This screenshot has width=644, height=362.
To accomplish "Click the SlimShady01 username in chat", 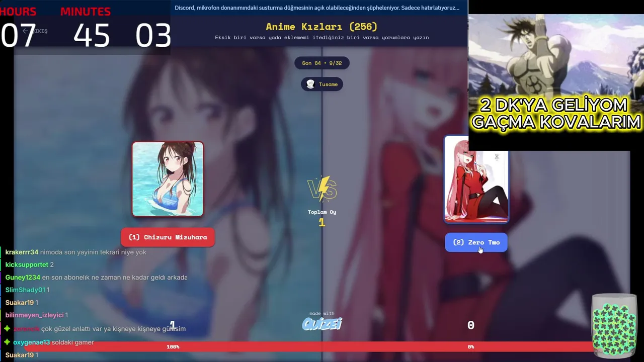I will tap(25, 290).
